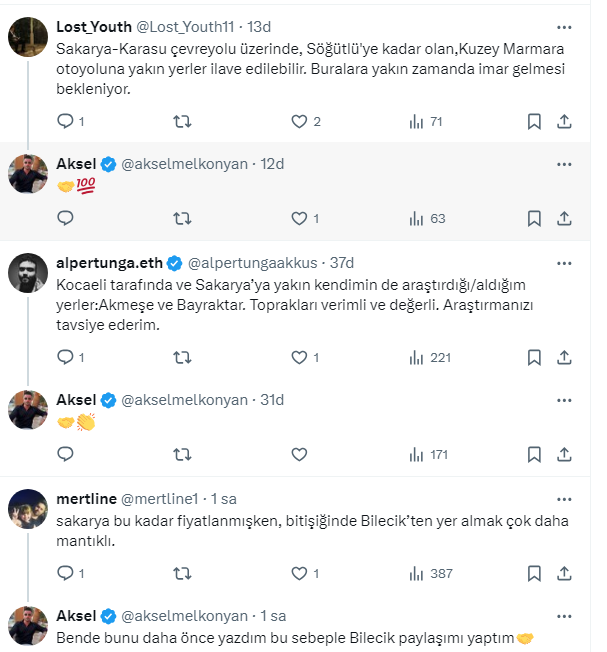Open the 37d timestamp of alpertunga's tweet

pos(342,263)
